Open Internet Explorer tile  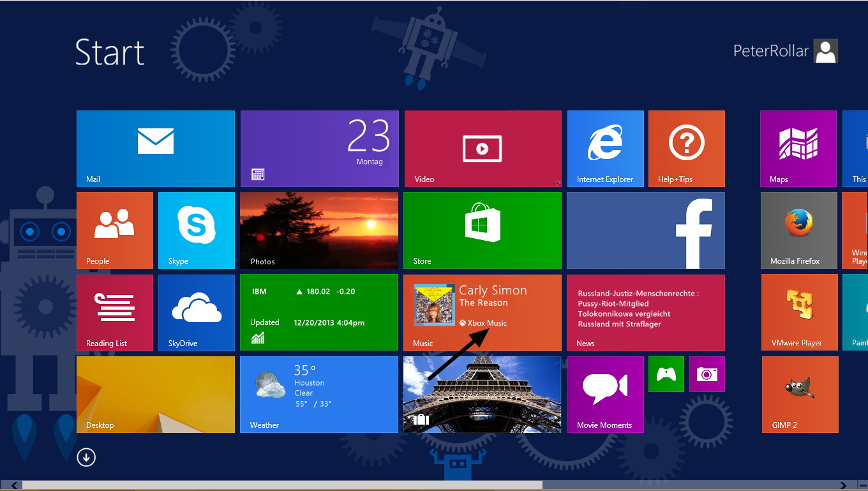tap(605, 149)
